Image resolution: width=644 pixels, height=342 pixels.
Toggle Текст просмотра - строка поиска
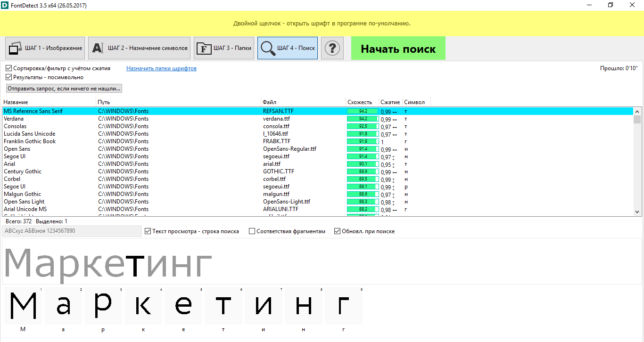click(x=148, y=231)
